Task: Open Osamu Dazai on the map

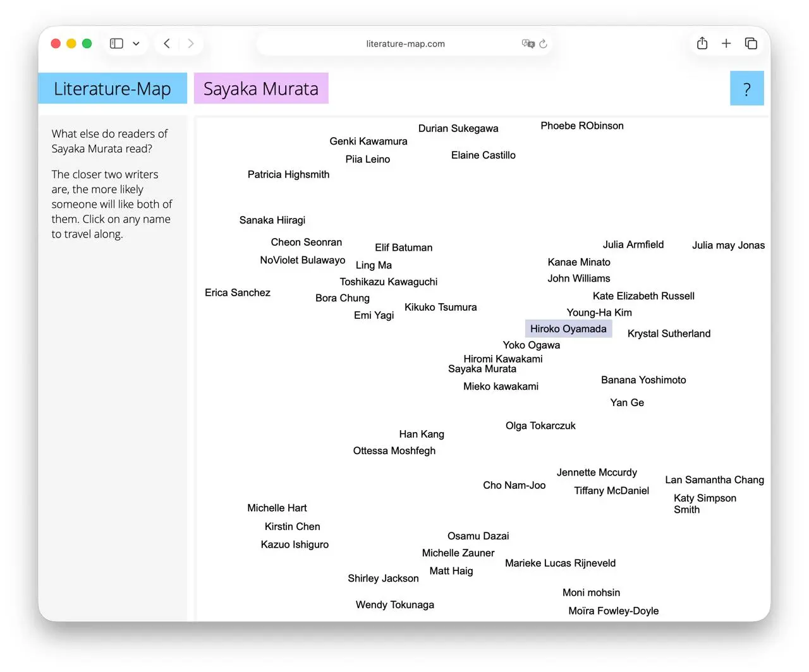Action: [478, 536]
